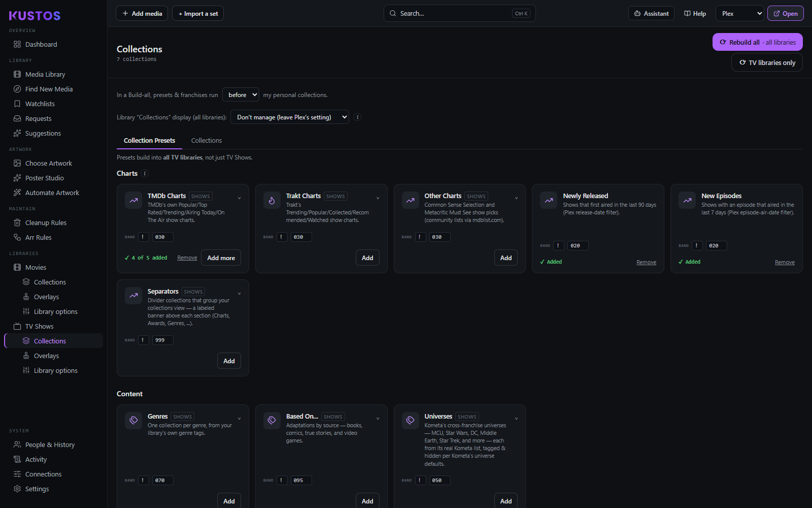Image resolution: width=812 pixels, height=508 pixels.
Task: Toggle the ! band flag on Newly Released
Action: tap(559, 245)
